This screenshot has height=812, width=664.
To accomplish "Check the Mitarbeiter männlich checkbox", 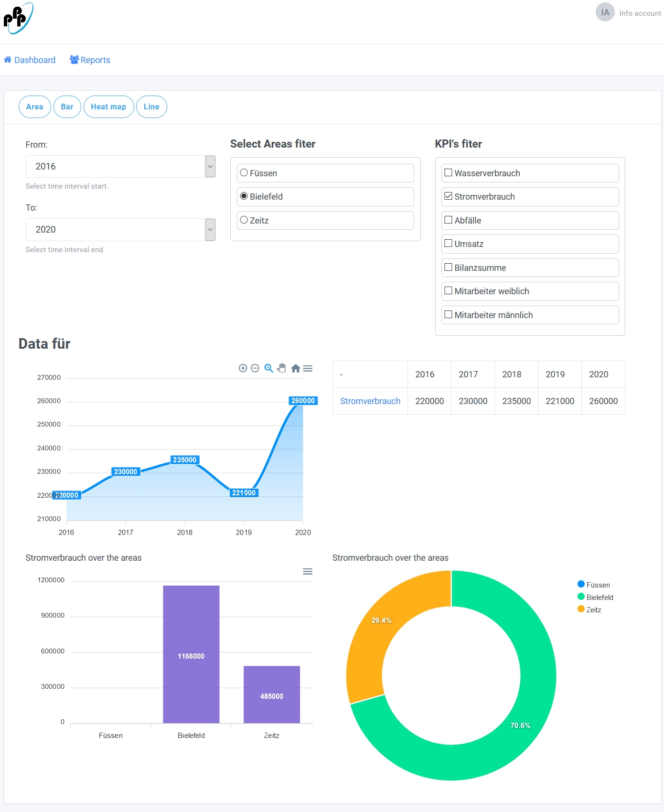I will click(x=448, y=314).
